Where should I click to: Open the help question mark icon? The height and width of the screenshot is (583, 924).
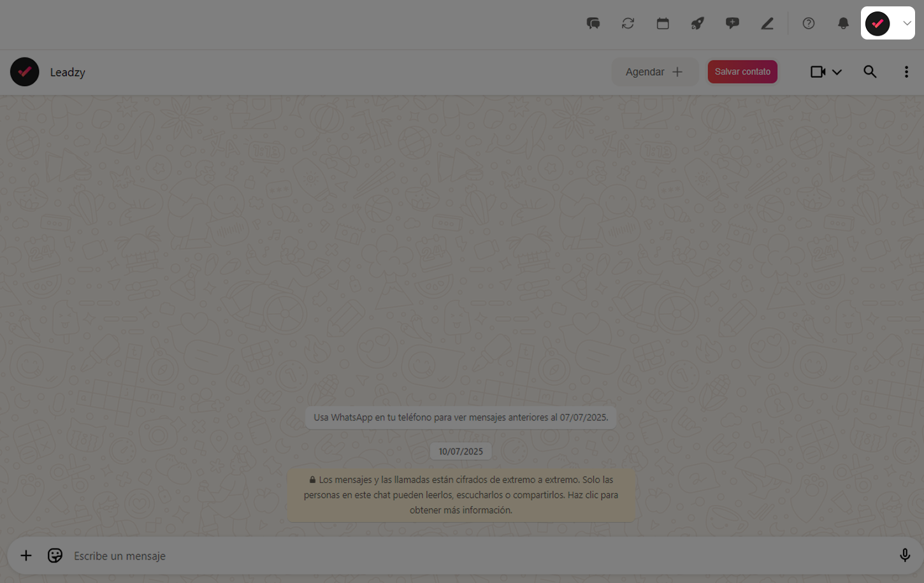coord(809,23)
